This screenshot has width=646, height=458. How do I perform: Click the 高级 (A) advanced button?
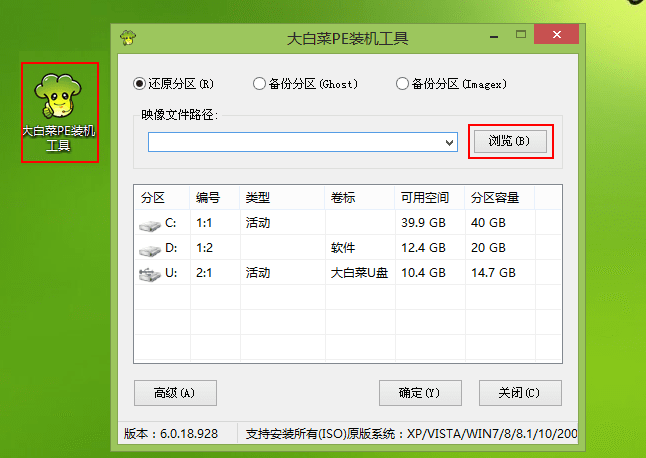175,393
